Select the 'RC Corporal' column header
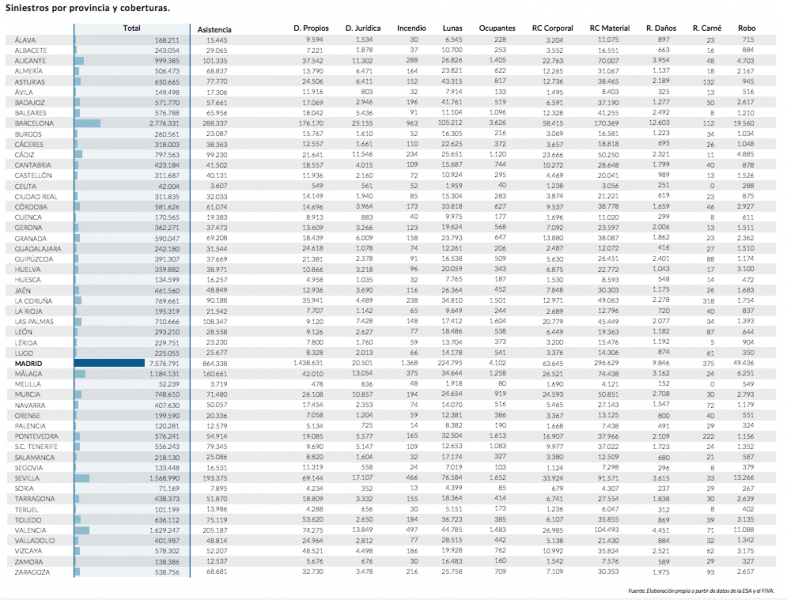Image resolution: width=787 pixels, height=600 pixels. 553,28
